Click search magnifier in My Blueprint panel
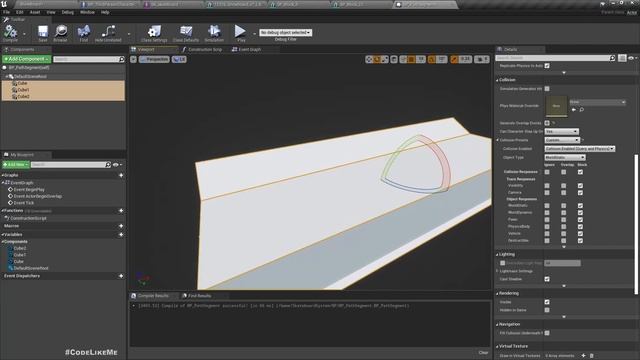This screenshot has width=640, height=360. [x=108, y=164]
